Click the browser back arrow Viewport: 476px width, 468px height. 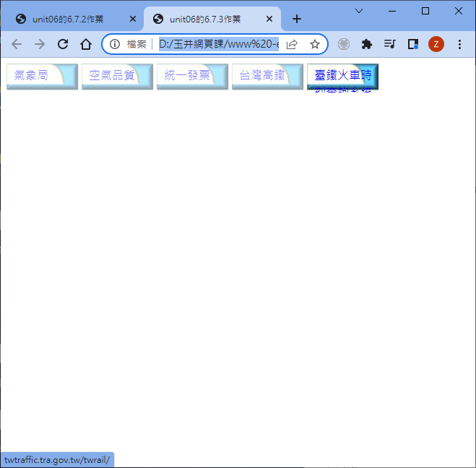pos(17,44)
